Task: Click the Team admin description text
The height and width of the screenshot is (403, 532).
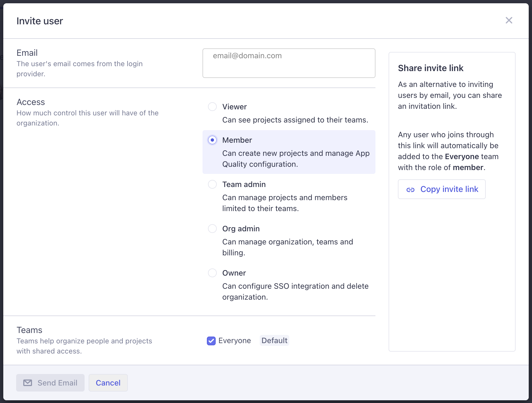Action: [285, 203]
